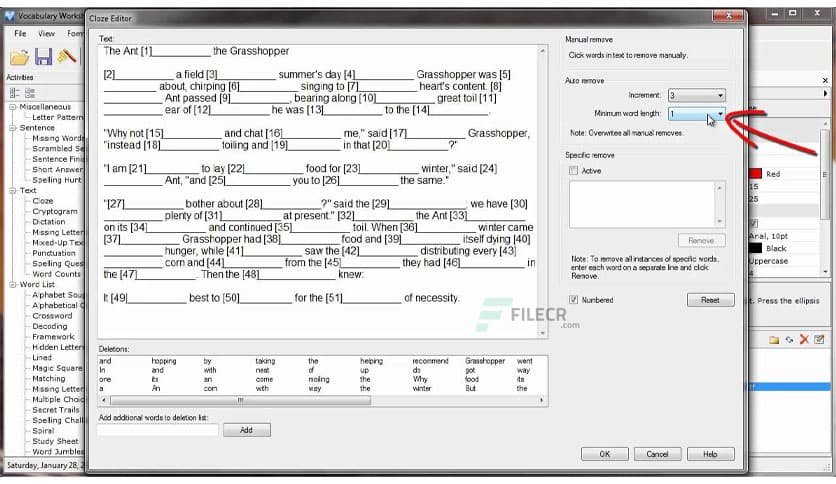Image resolution: width=836 pixels, height=484 pixels.
Task: Click the blue refresh icon in the right panel
Action: (x=789, y=340)
